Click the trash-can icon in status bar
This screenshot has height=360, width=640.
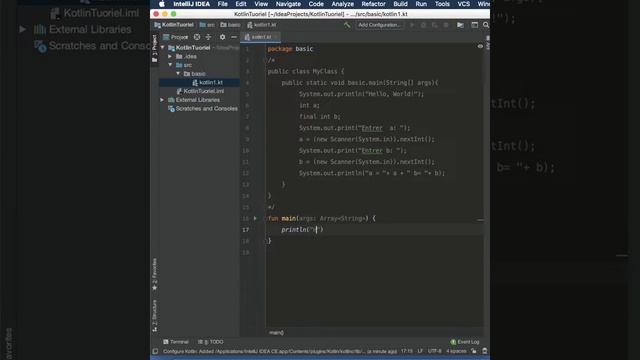pos(484,351)
